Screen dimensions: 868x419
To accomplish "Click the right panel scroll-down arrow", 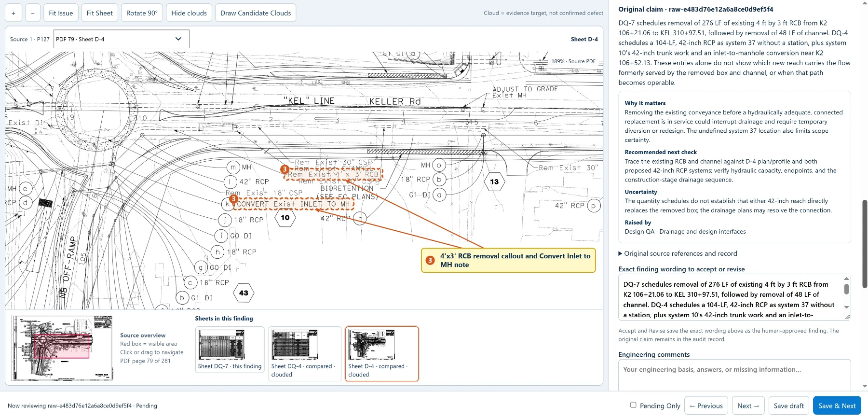I will (x=865, y=386).
